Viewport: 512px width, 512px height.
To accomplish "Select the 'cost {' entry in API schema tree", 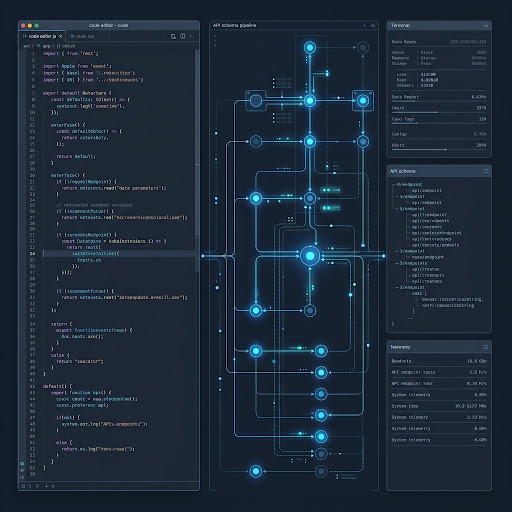I will (x=419, y=293).
